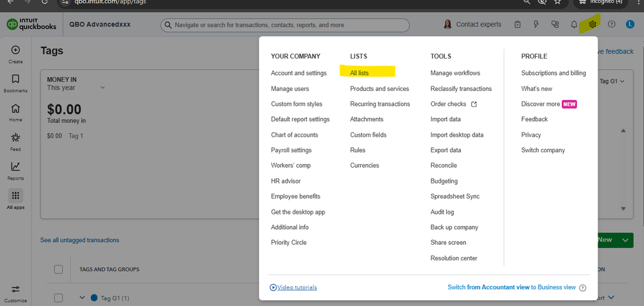Click the All apps grid icon
Image resolution: width=644 pixels, height=306 pixels.
[15, 198]
